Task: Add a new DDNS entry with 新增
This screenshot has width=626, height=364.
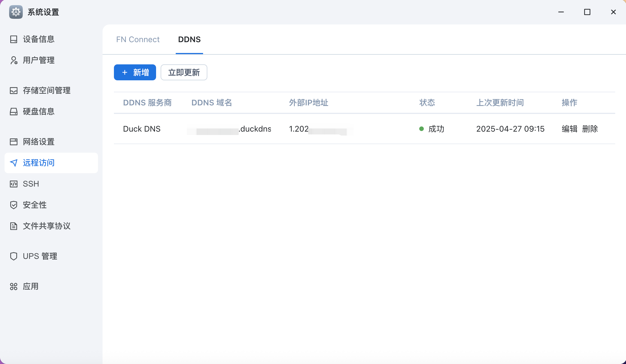Action: (x=135, y=72)
